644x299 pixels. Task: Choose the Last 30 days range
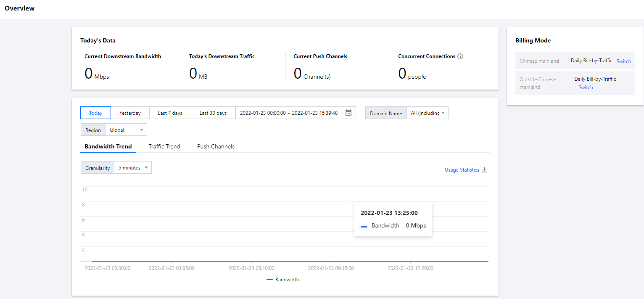pos(213,113)
